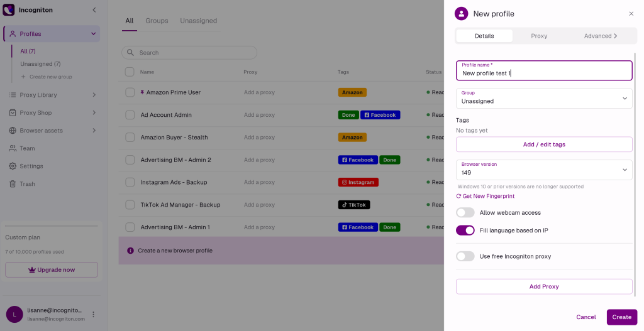This screenshot has height=331, width=644.
Task: Click the Team people icon
Action: click(x=13, y=148)
